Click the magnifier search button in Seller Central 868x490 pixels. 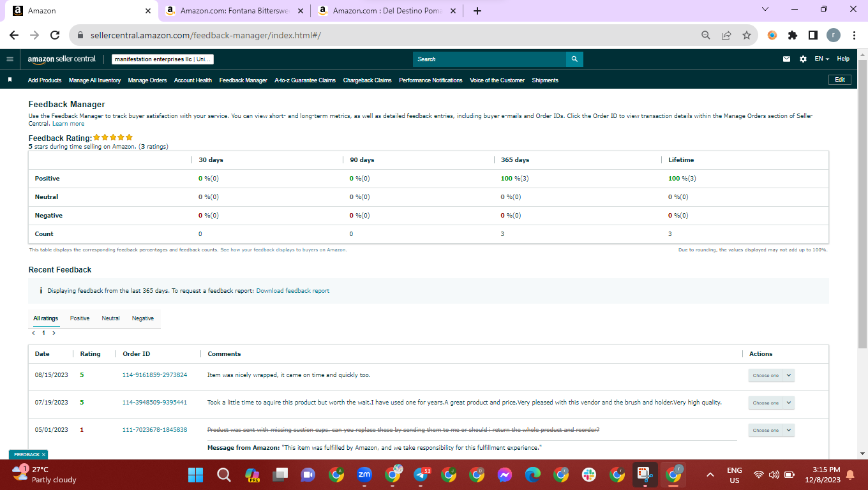point(574,59)
